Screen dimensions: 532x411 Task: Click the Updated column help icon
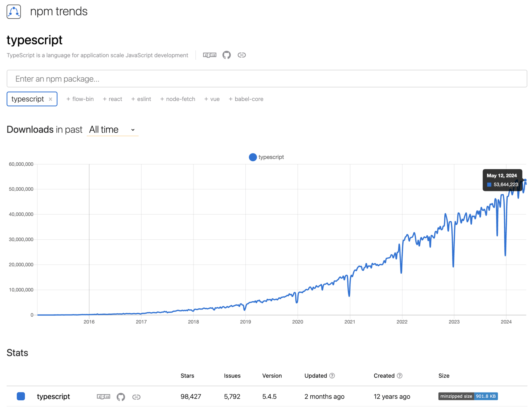(332, 376)
